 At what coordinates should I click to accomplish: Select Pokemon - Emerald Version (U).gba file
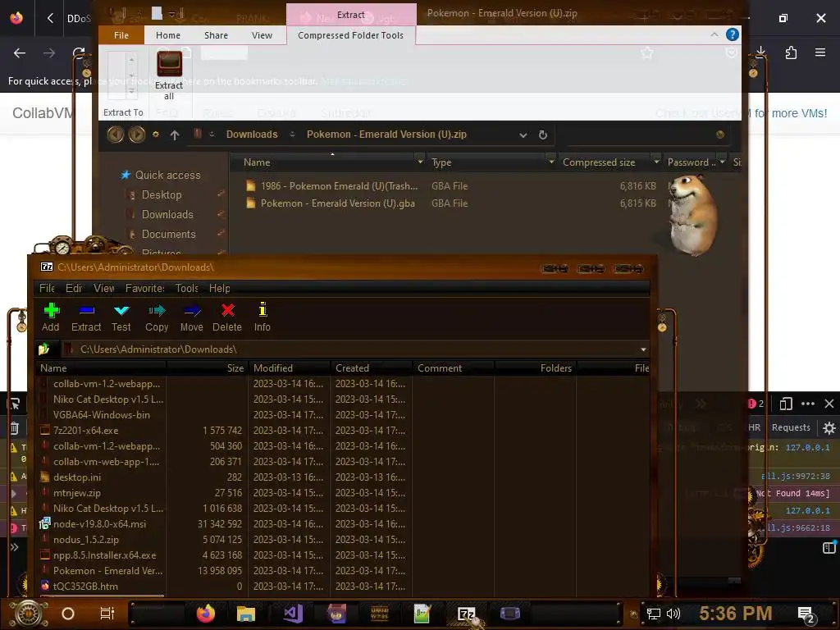pos(337,203)
